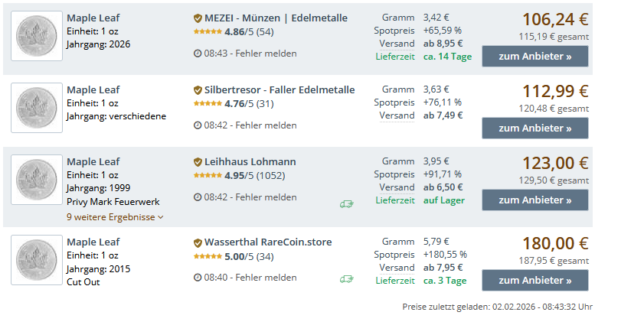Screen dimensions: 644x325
Task: Report an error for the Silbertresor listing
Action: point(266,125)
